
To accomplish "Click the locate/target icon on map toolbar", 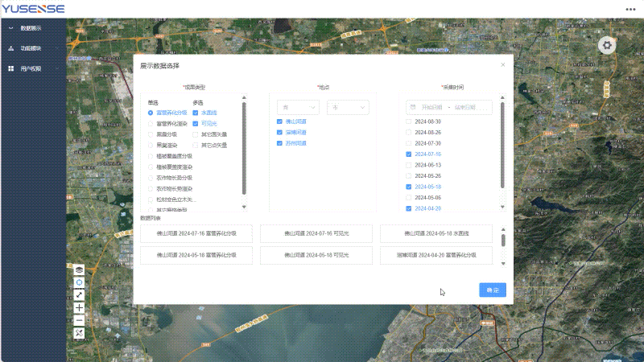I will 79,282.
